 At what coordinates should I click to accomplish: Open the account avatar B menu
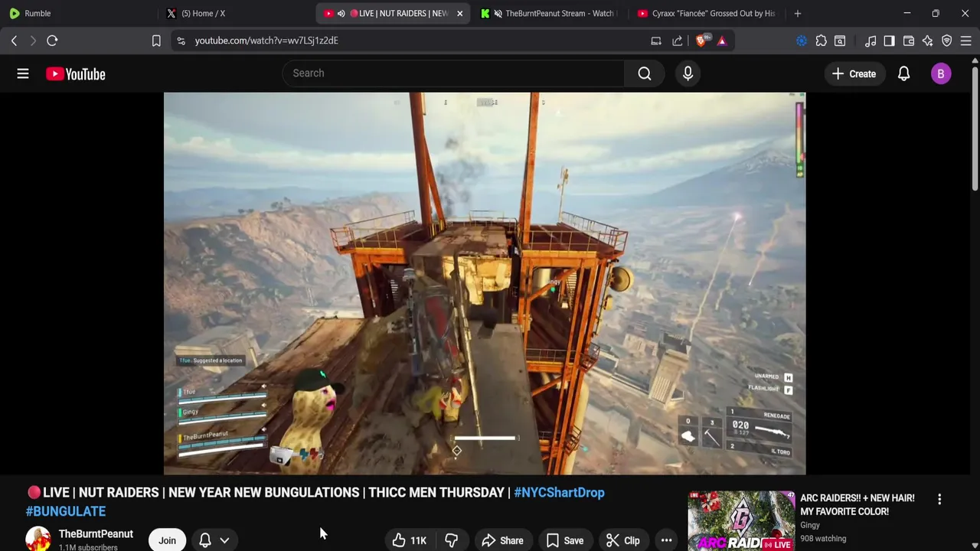tap(941, 73)
